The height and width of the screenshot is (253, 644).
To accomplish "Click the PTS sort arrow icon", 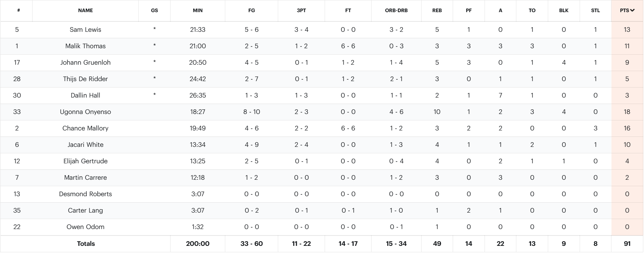I will tap(632, 10).
